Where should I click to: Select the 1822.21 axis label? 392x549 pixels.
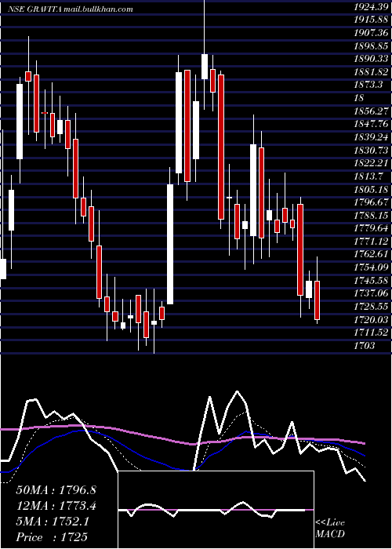[371, 163]
